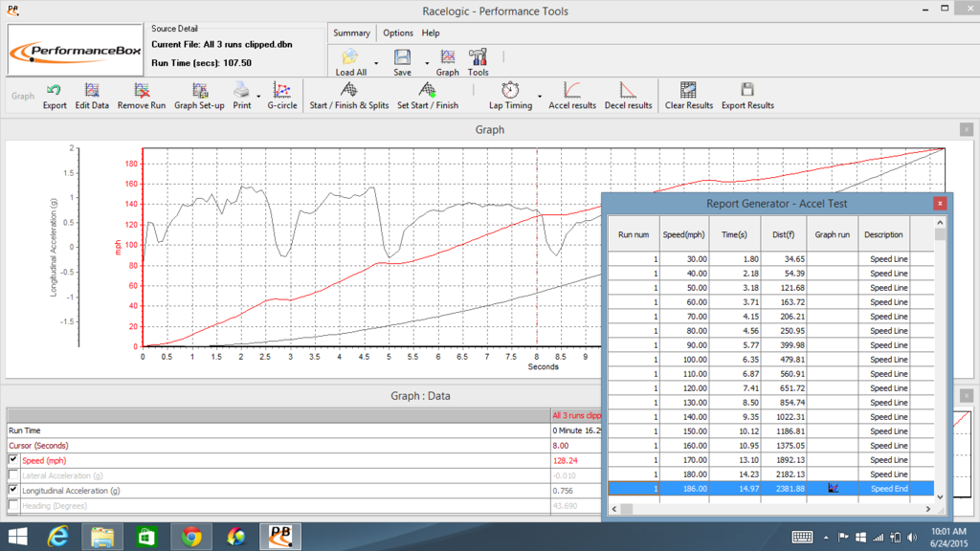Open Internet Explorer from taskbar
The width and height of the screenshot is (980, 551).
click(x=58, y=537)
